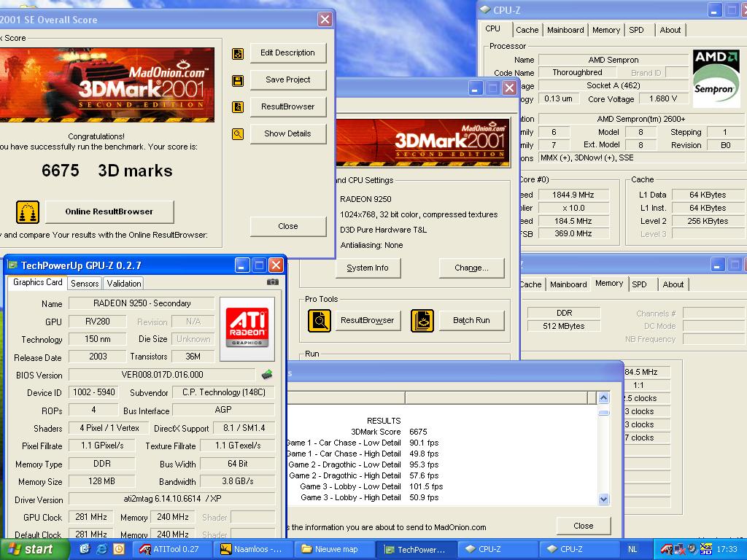Click the GPU-Z screenshot camera icon
This screenshot has width=747, height=560.
[273, 282]
